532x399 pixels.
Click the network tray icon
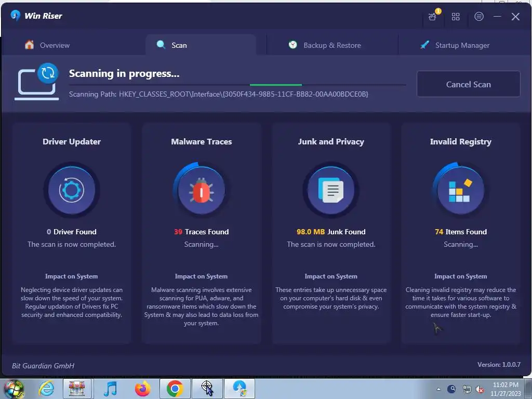467,390
